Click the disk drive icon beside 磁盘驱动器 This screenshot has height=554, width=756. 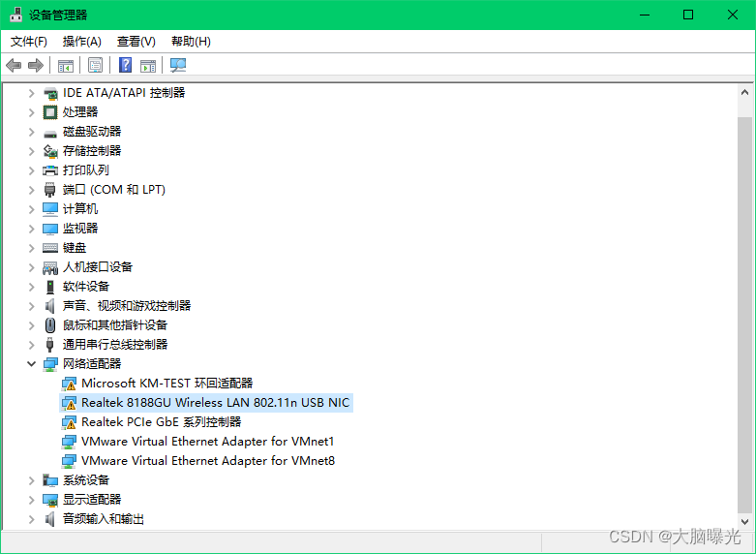tap(50, 133)
